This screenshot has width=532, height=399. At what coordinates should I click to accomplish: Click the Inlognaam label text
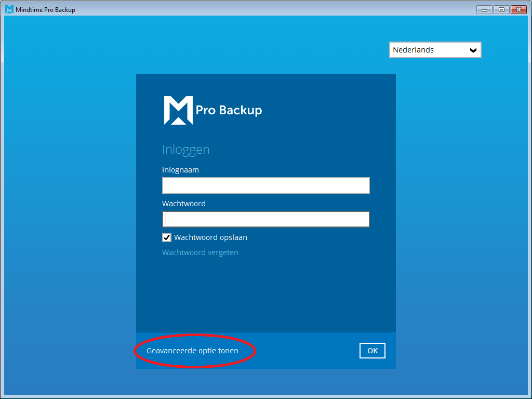point(180,170)
